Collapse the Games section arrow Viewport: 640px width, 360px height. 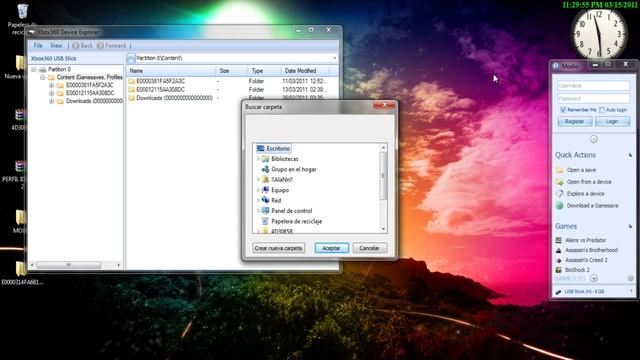pyautogui.click(x=630, y=226)
